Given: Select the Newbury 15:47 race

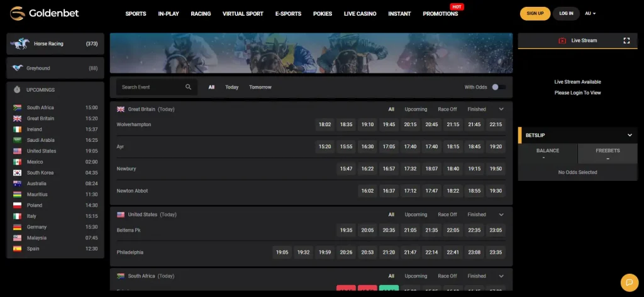Looking at the screenshot, I should click(347, 169).
